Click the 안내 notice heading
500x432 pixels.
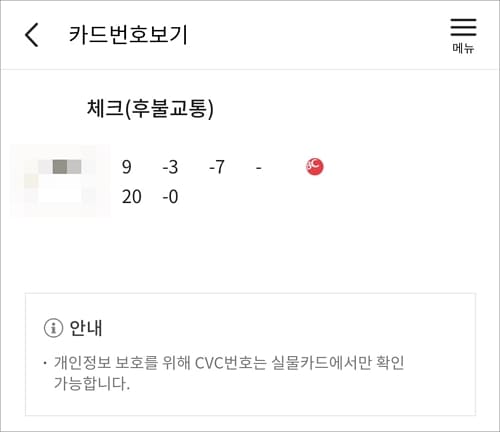[x=86, y=328]
